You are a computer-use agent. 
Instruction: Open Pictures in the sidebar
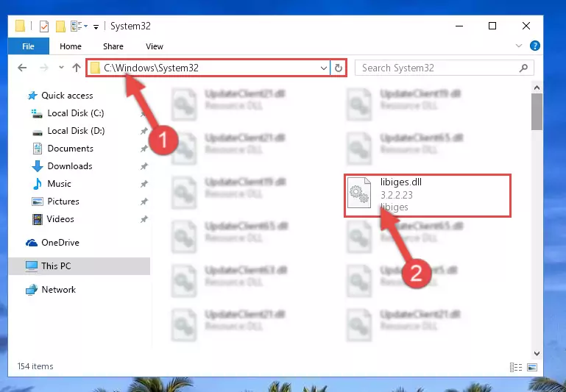click(x=63, y=202)
